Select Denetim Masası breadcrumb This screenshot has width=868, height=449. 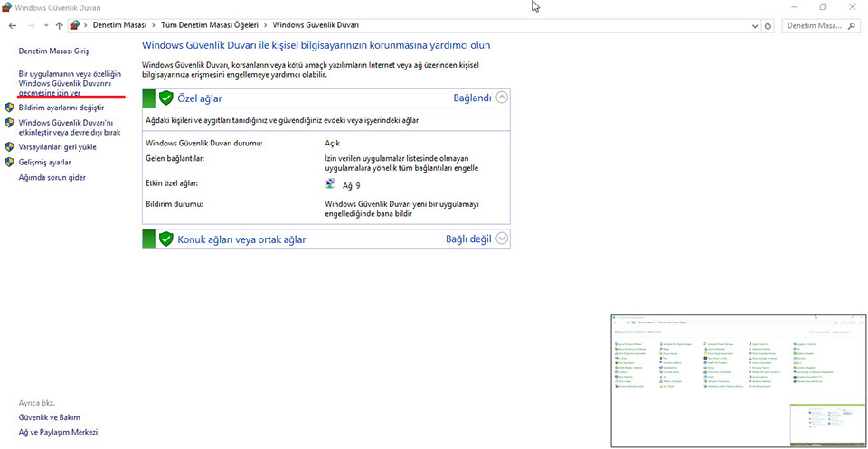119,25
